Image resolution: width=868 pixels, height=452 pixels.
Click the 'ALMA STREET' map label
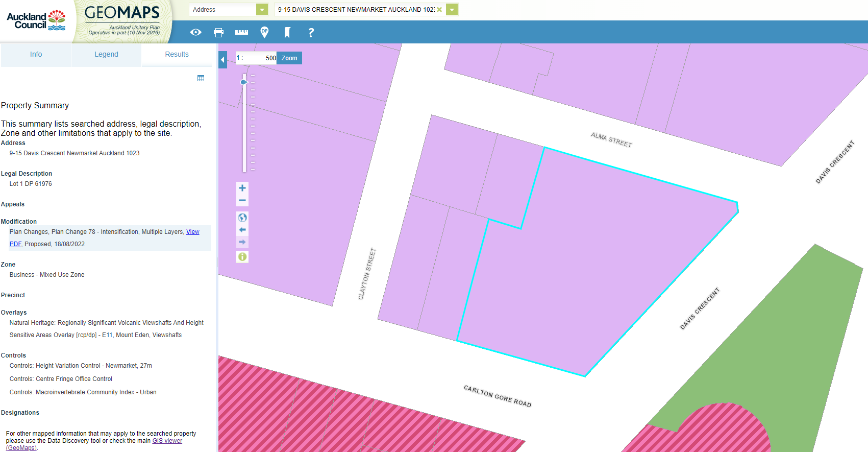point(611,140)
